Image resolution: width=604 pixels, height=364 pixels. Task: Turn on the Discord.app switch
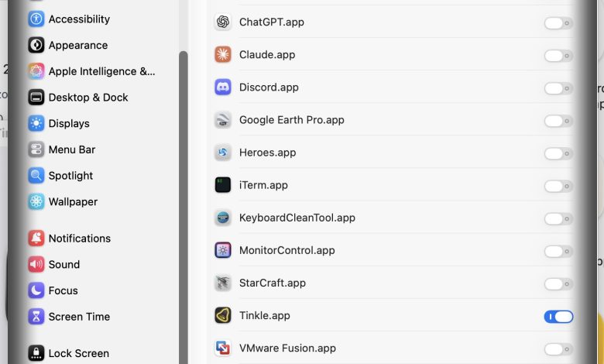click(558, 88)
